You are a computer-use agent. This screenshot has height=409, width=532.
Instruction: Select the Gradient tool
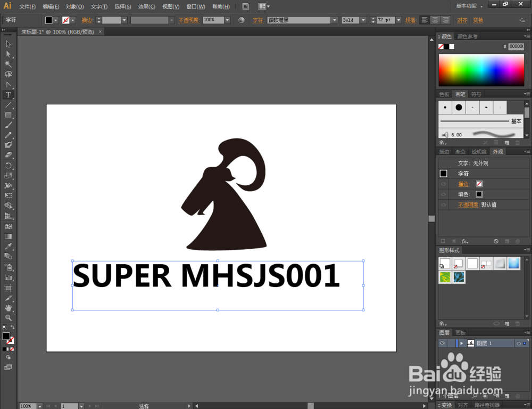click(x=8, y=236)
